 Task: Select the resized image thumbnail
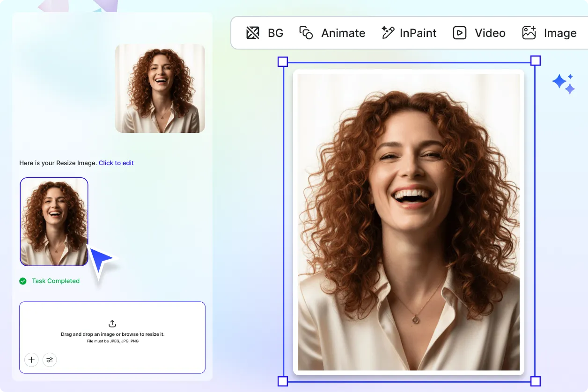(x=54, y=222)
